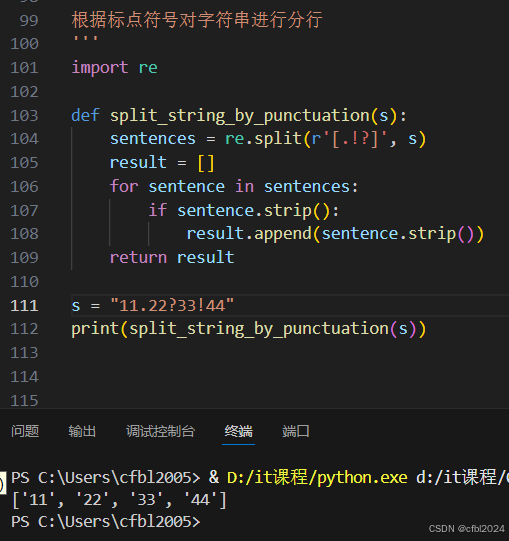This screenshot has height=541, width=509.
Task: Click line number 101 in gutter
Action: [24, 68]
